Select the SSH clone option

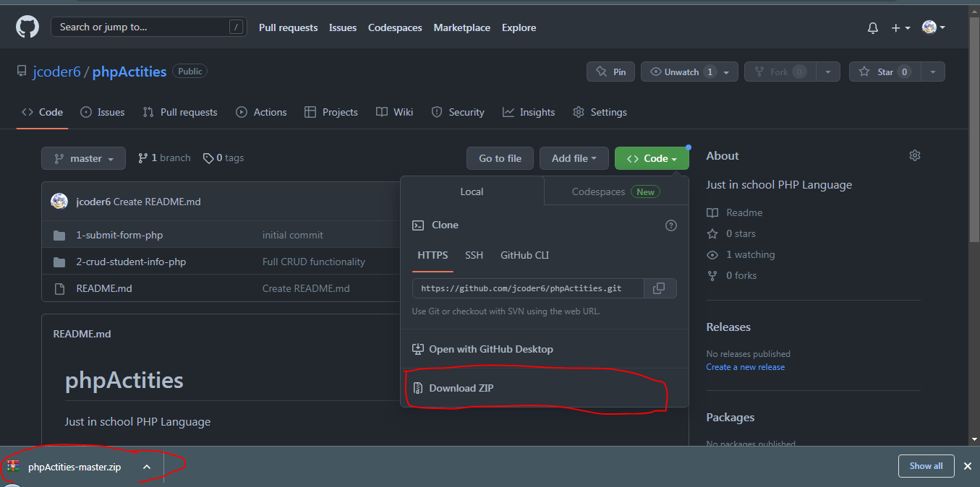click(474, 255)
